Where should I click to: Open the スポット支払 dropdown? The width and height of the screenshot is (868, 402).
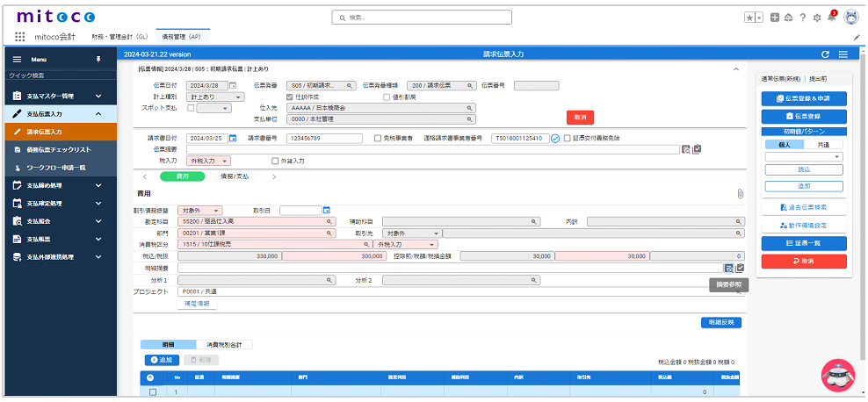213,108
